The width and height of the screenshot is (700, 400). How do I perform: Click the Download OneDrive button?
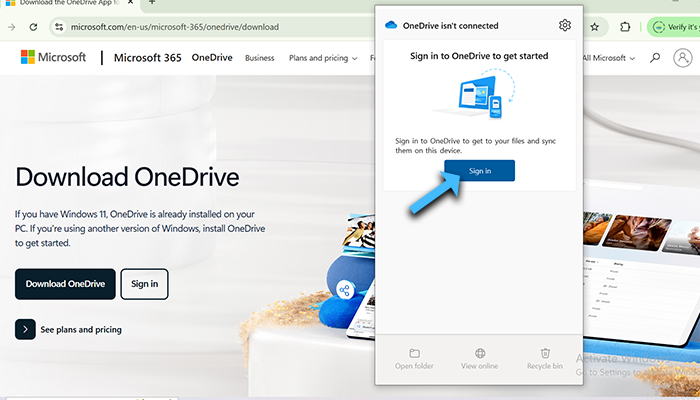tap(65, 284)
